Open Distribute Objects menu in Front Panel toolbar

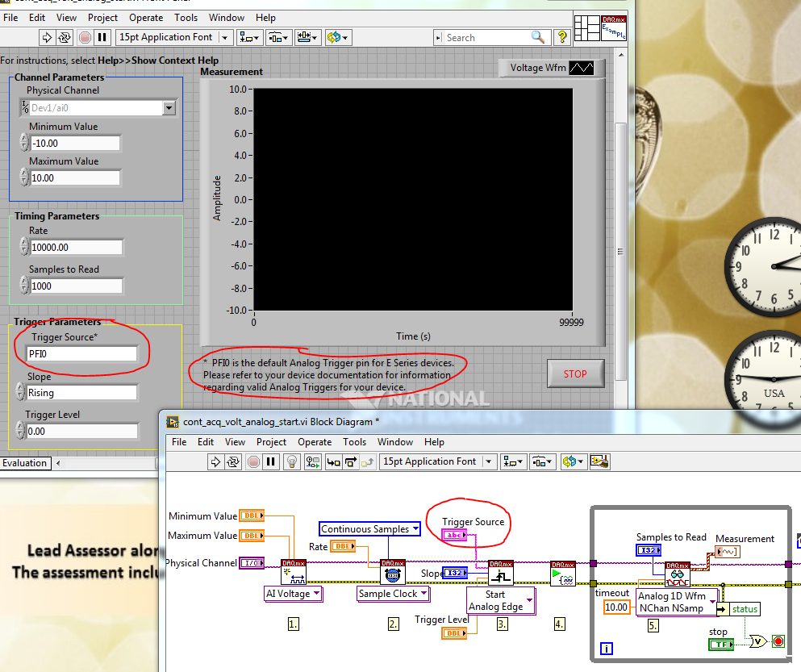coord(278,37)
